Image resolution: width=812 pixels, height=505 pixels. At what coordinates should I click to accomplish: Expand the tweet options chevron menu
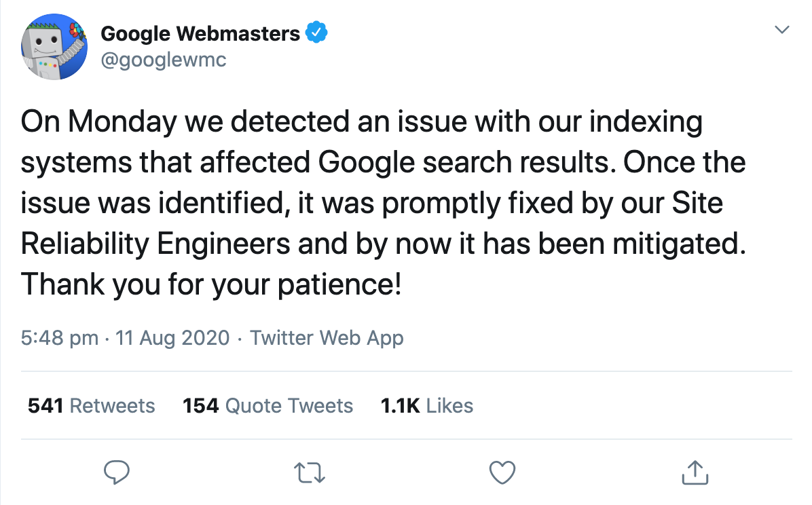pyautogui.click(x=781, y=29)
